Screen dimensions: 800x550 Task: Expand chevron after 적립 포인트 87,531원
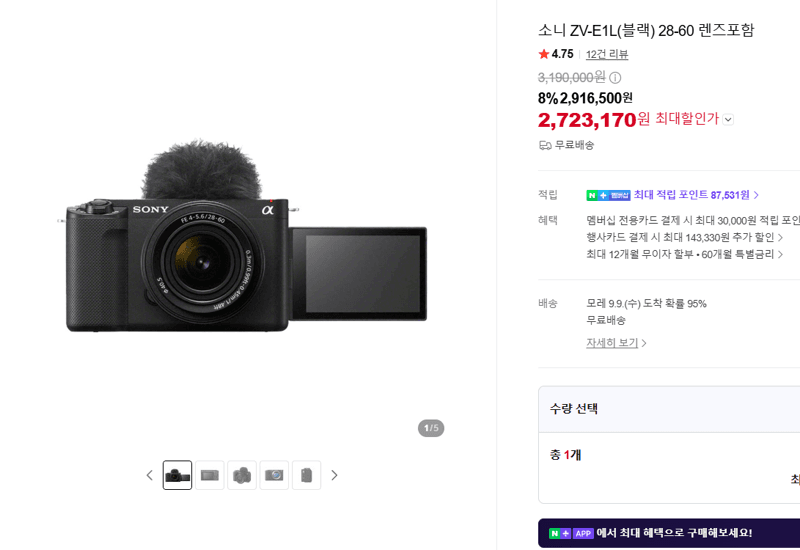pyautogui.click(x=756, y=195)
